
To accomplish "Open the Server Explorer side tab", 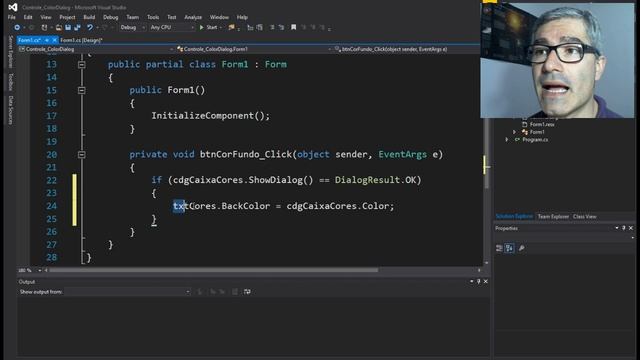I will tap(11, 51).
